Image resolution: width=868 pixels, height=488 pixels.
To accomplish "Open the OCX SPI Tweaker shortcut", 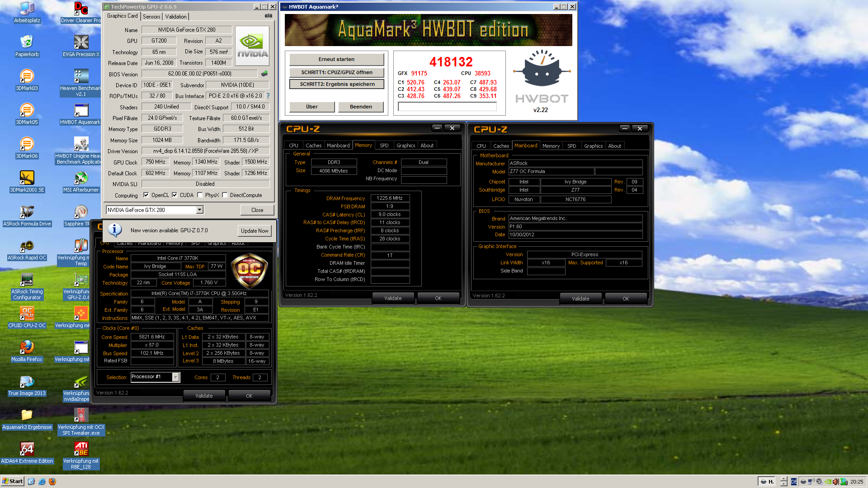I will 81,422.
